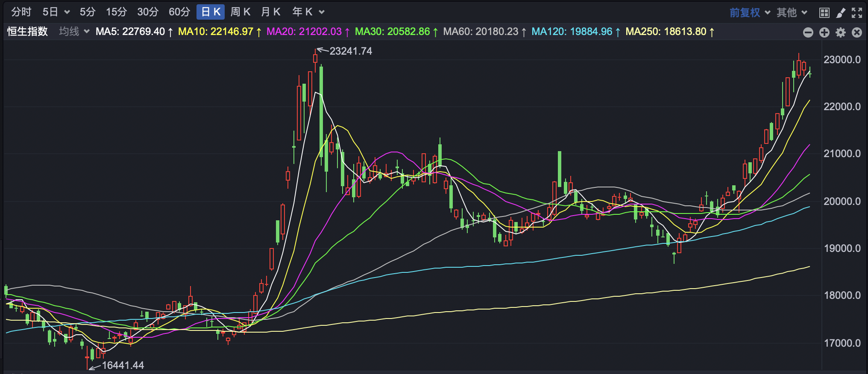Screen dimensions: 868x374
Task: Click the 23241.74 high price marker
Action: pyautogui.click(x=350, y=51)
